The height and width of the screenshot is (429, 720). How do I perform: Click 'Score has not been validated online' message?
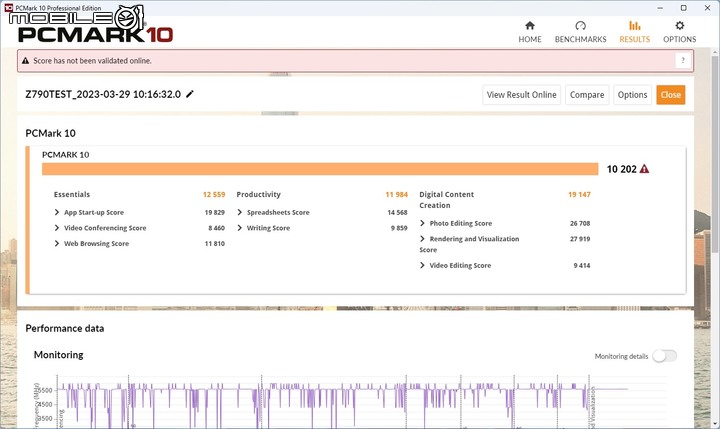(x=92, y=61)
